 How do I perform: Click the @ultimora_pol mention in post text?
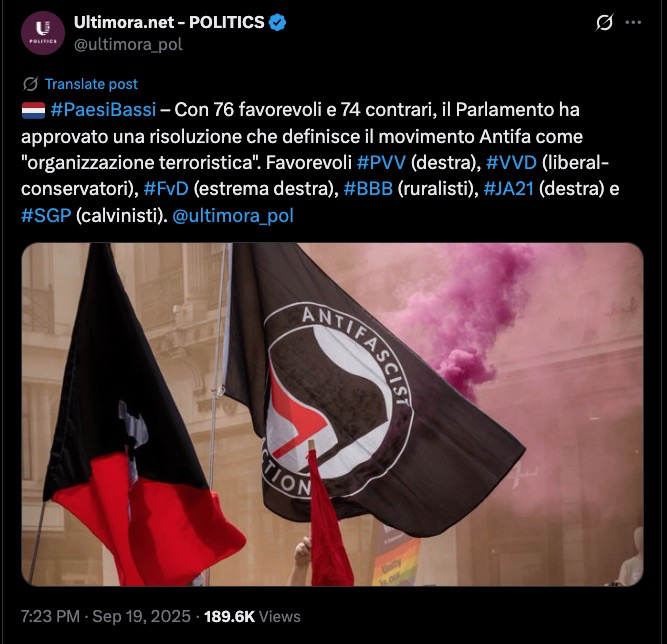(x=233, y=216)
